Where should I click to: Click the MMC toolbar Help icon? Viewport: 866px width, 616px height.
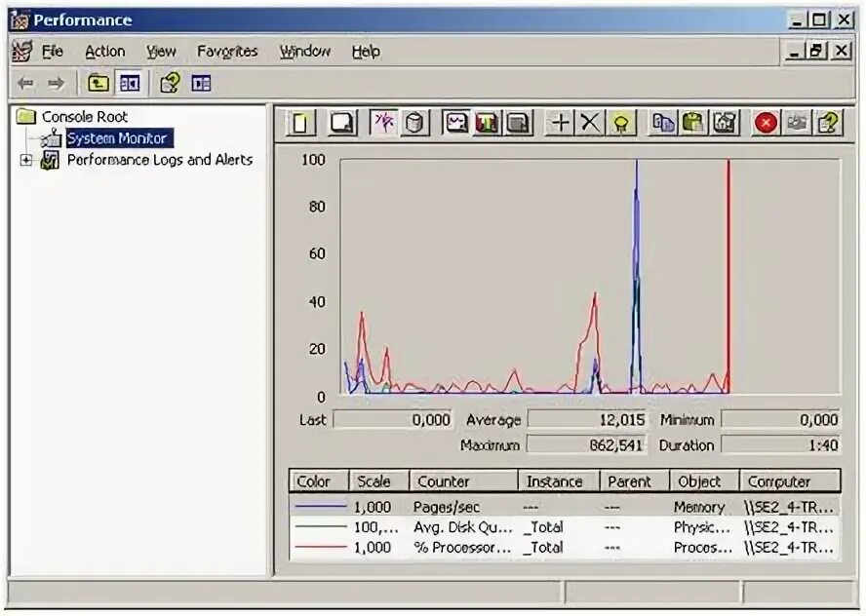(x=170, y=84)
